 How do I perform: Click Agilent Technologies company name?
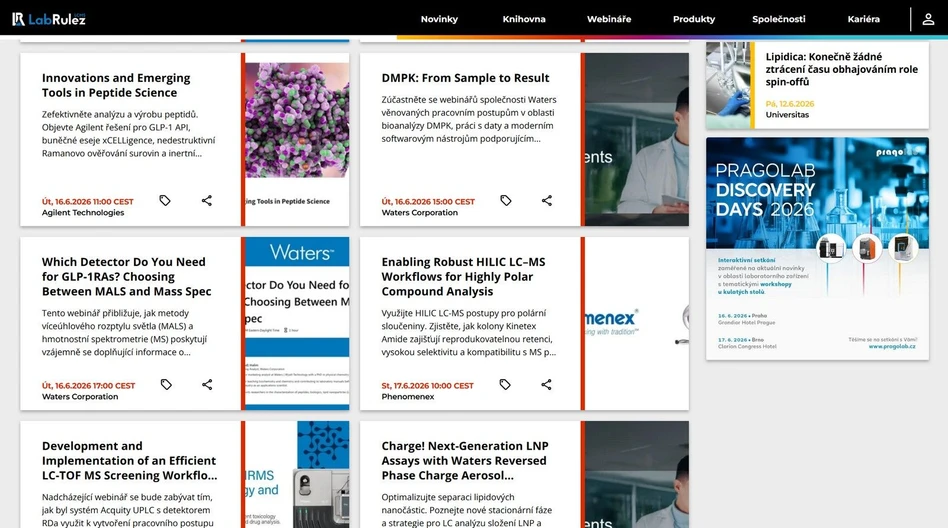(x=83, y=213)
